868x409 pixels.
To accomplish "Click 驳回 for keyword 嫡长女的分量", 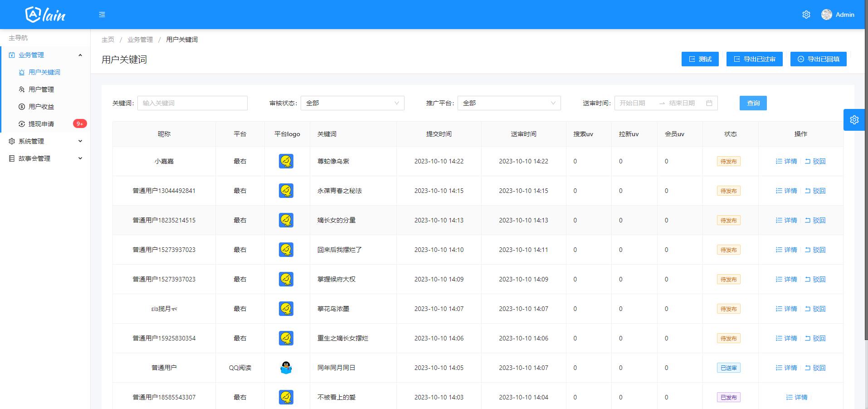I will [815, 220].
